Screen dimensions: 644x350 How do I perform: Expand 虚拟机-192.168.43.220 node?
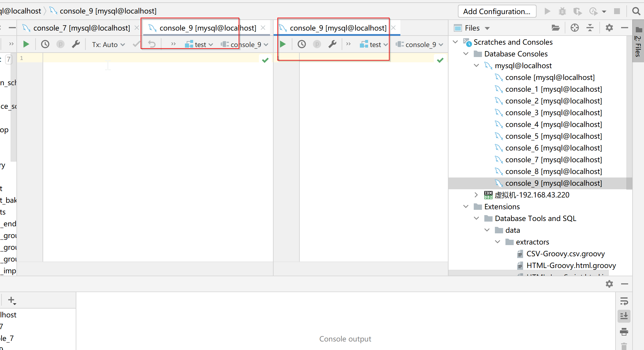pyautogui.click(x=477, y=195)
